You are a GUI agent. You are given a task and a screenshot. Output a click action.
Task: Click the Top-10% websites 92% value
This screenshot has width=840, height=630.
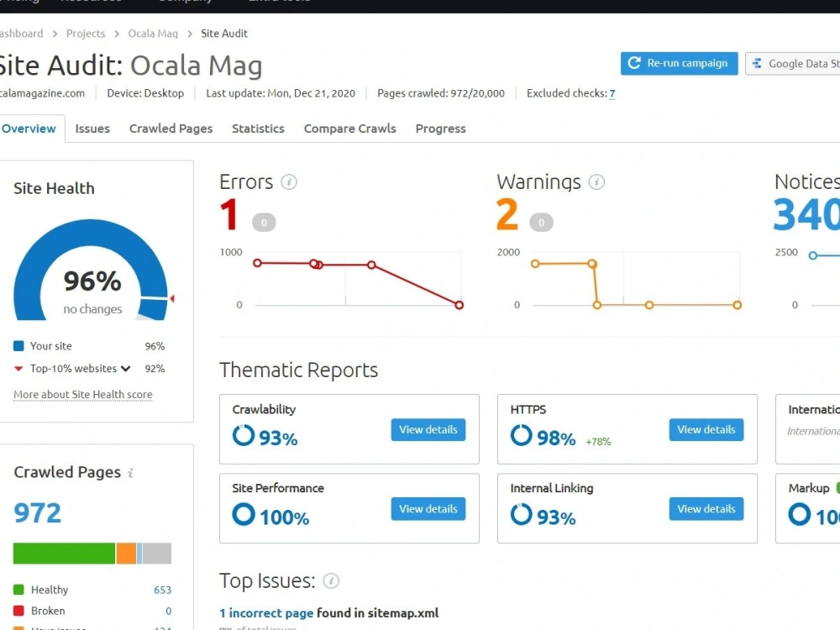[x=155, y=369]
